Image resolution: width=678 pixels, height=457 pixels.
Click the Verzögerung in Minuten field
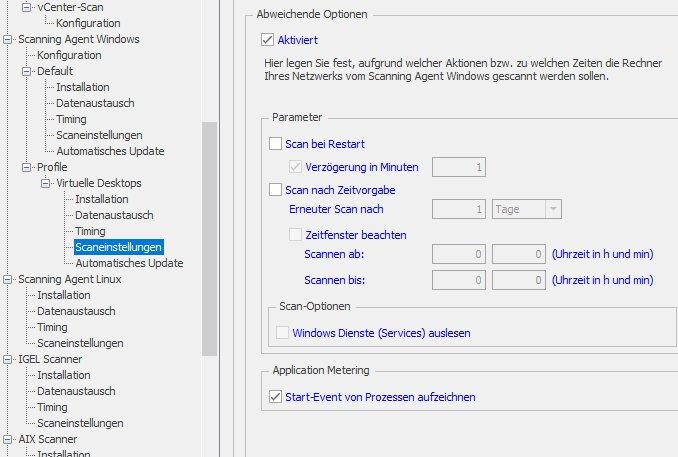pyautogui.click(x=459, y=167)
